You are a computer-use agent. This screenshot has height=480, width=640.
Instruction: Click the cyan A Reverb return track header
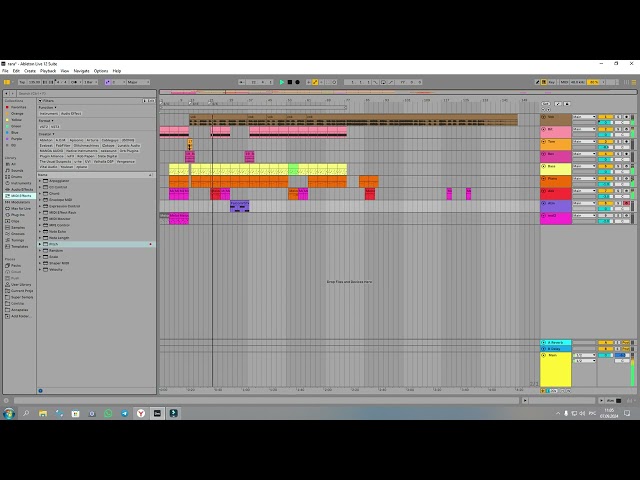click(x=556, y=342)
